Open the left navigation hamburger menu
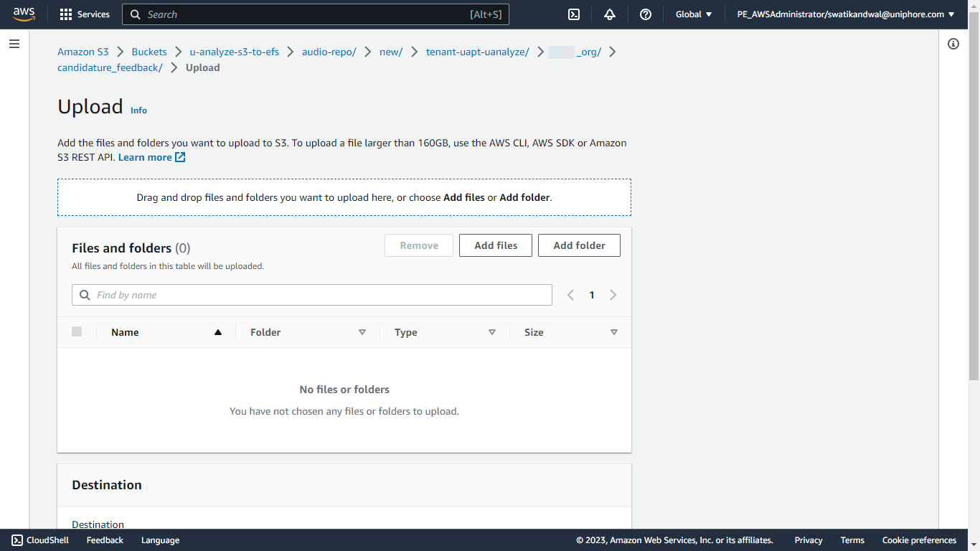The image size is (980, 551). (x=14, y=44)
